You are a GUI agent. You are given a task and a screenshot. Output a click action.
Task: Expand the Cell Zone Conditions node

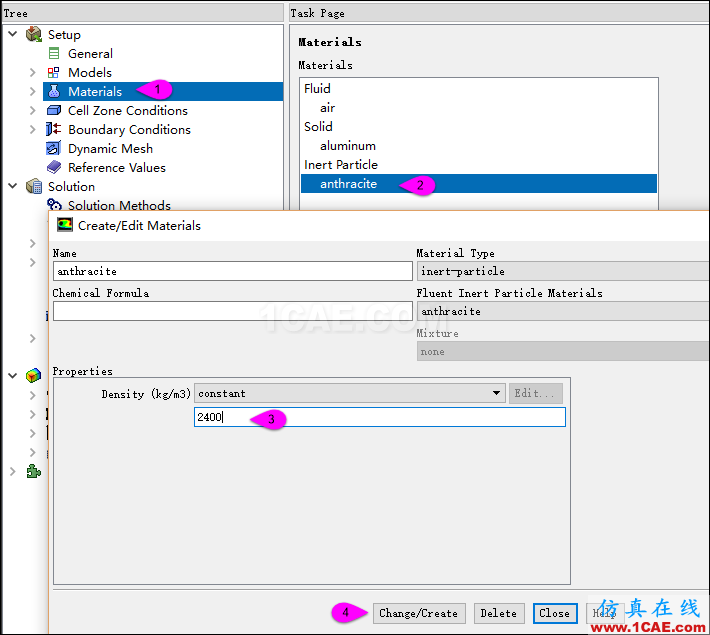[32, 111]
